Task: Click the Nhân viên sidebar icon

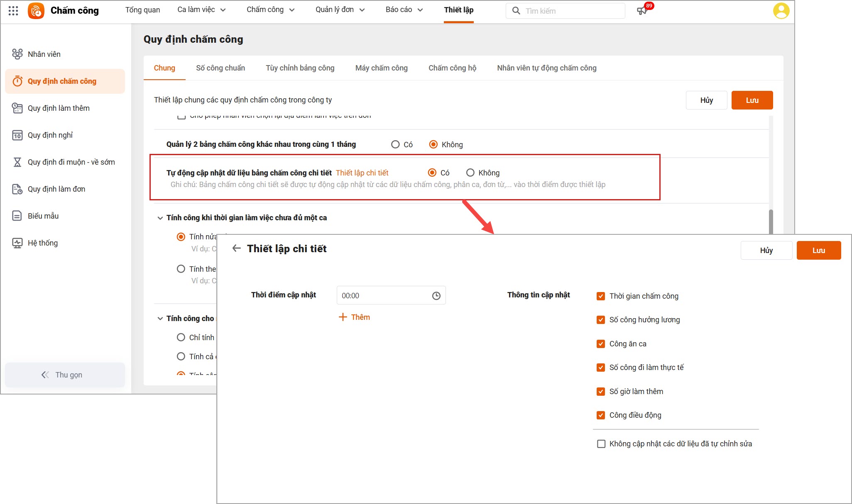Action: tap(17, 54)
